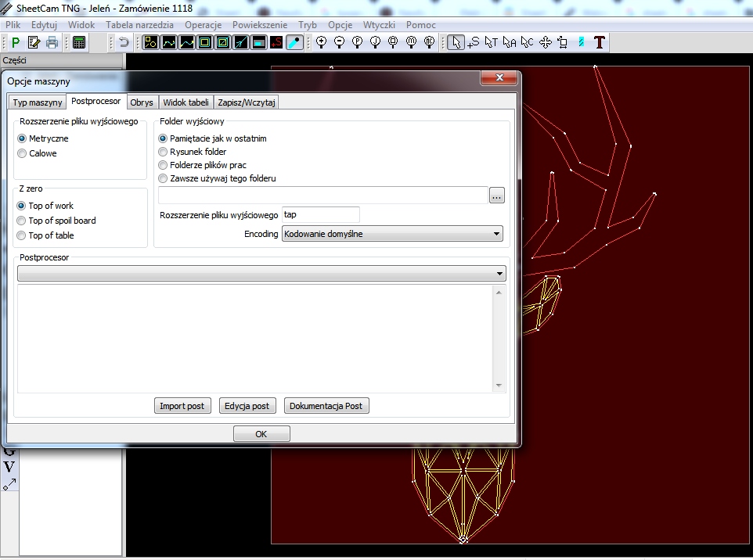Click the diagonal line icon in left sidebar

(x=9, y=485)
